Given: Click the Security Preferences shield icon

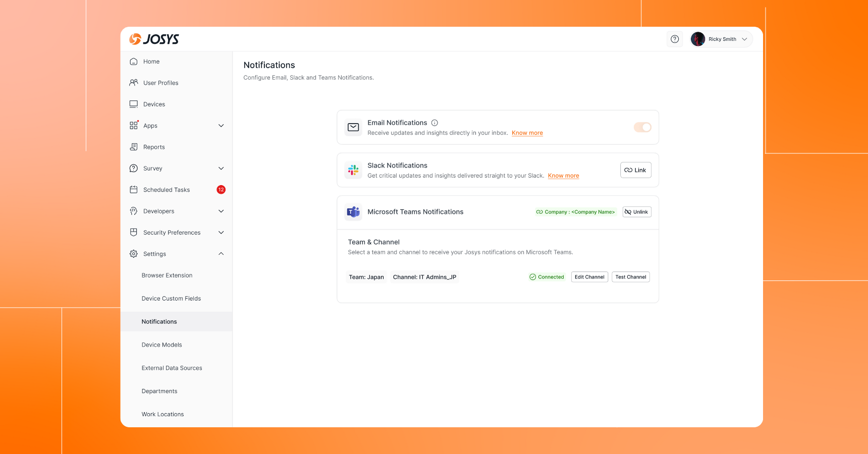Looking at the screenshot, I should tap(134, 233).
